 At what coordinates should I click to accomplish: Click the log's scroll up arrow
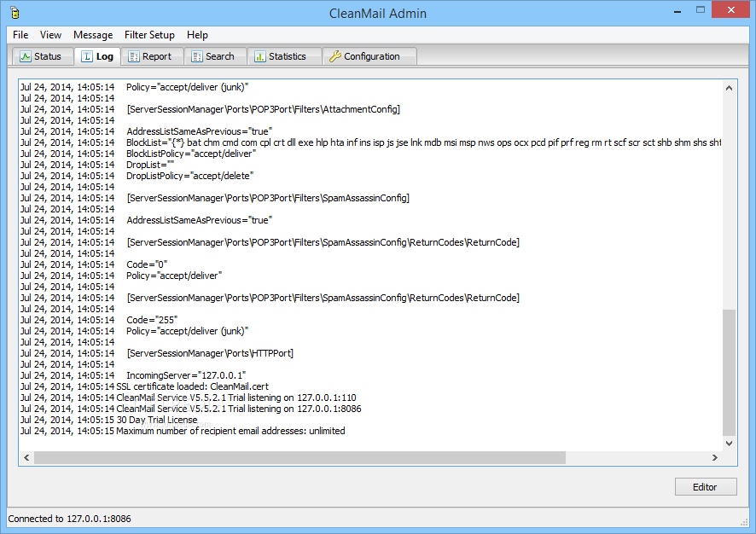click(729, 88)
